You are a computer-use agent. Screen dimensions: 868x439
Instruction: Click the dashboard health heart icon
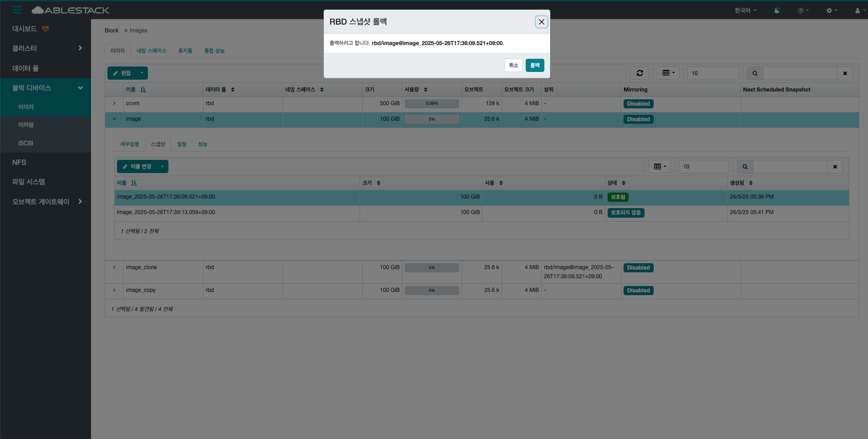pos(45,29)
